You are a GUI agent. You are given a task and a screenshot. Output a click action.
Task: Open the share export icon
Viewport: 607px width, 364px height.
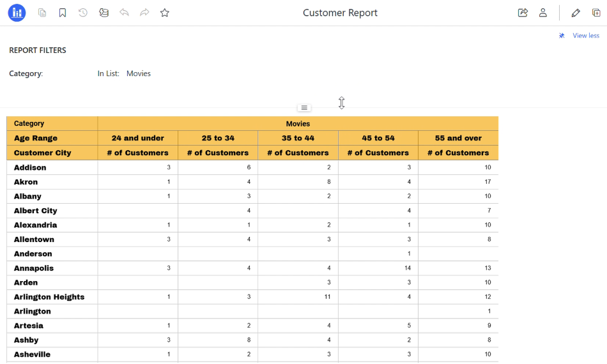[x=523, y=13]
